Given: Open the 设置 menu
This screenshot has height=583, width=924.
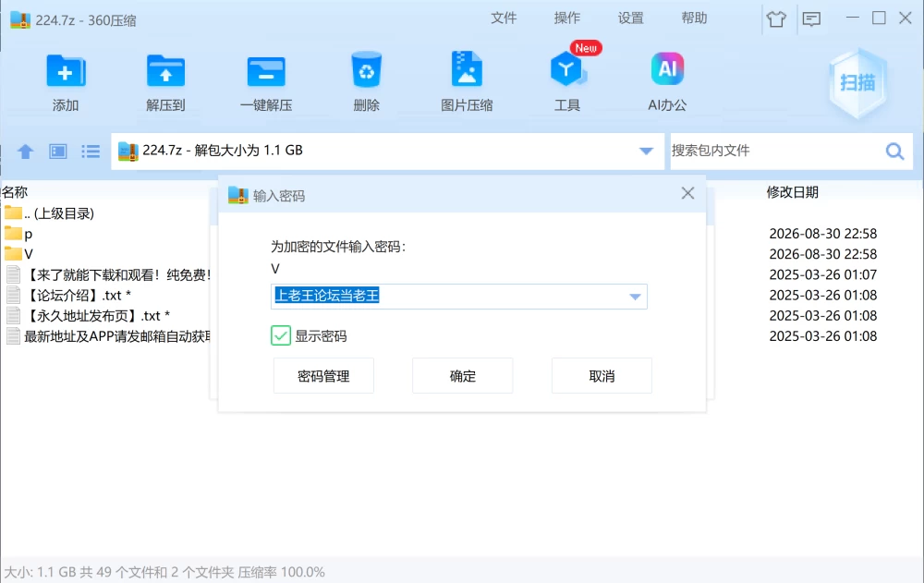Looking at the screenshot, I should click(x=630, y=18).
